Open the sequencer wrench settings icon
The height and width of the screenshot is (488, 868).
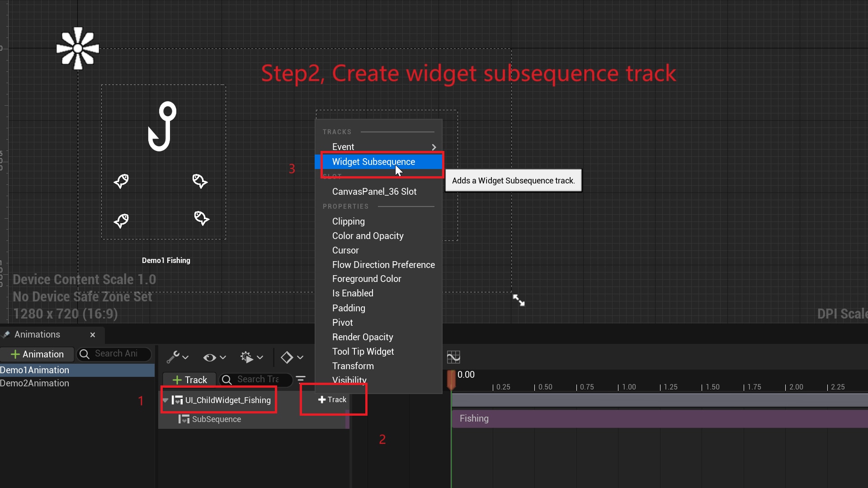click(x=174, y=357)
